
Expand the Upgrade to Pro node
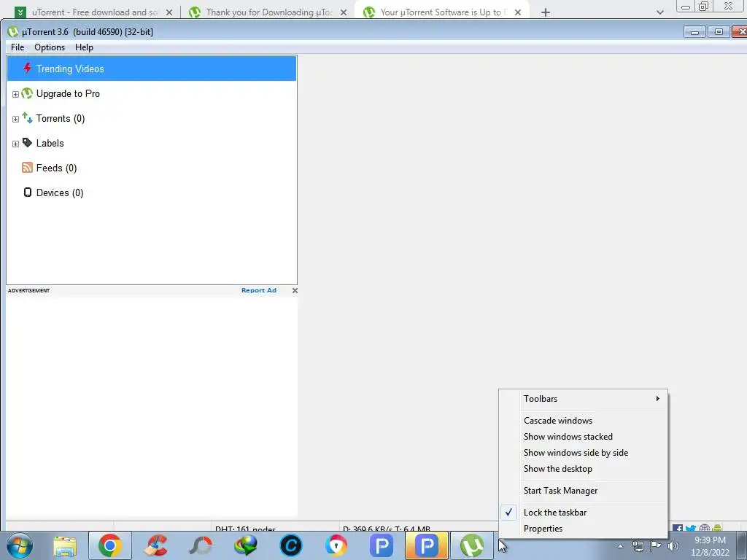tap(15, 94)
